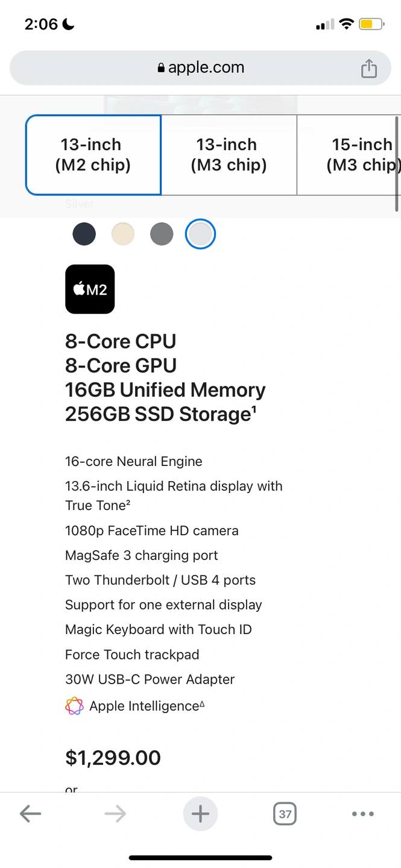The height and width of the screenshot is (868, 401).
Task: Open the three-dot browser menu
Action: pyautogui.click(x=362, y=814)
